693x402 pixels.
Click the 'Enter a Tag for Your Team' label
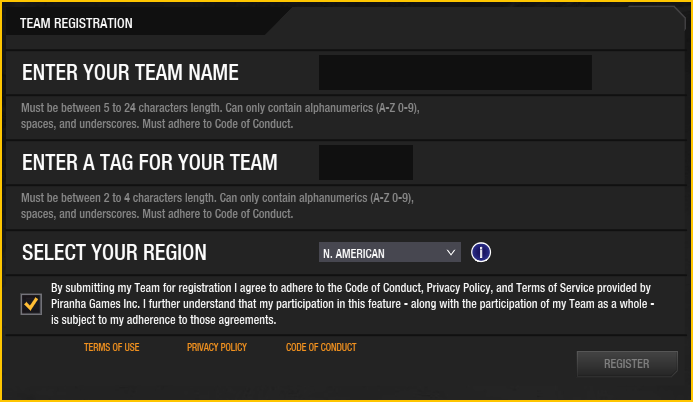pyautogui.click(x=150, y=162)
